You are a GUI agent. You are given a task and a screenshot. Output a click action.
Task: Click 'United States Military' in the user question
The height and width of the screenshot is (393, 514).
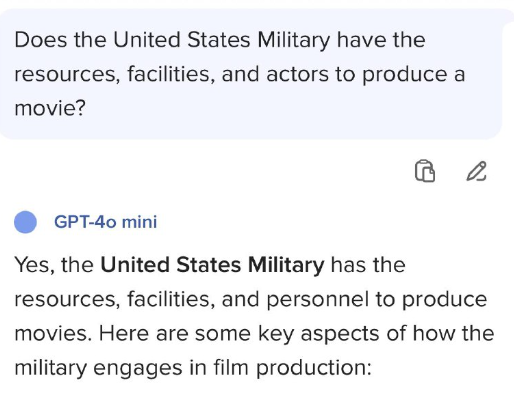(221, 40)
